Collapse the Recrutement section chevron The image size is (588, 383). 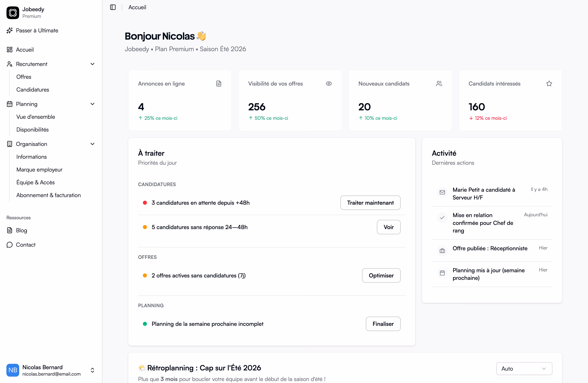tap(92, 64)
